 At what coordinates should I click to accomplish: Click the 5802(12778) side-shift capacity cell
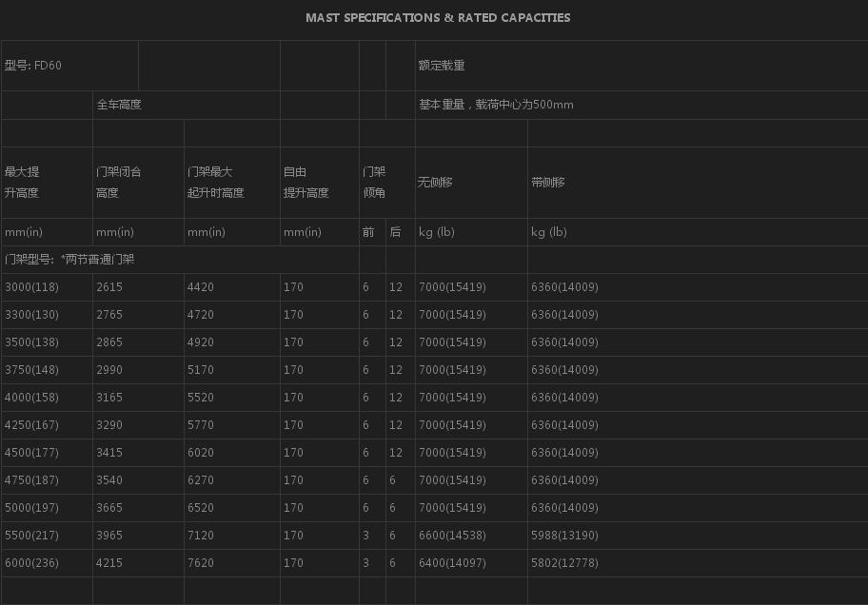pos(564,563)
